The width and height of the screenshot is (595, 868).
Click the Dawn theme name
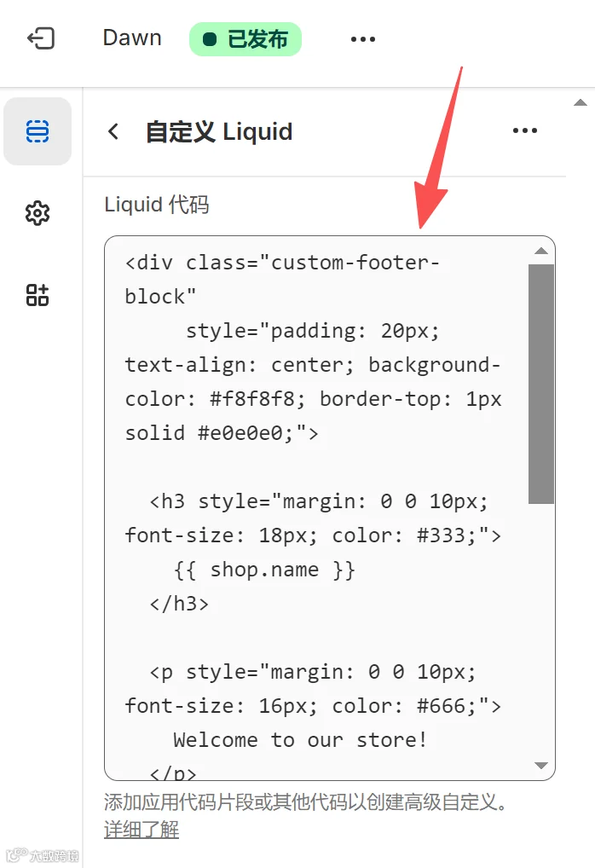point(132,38)
